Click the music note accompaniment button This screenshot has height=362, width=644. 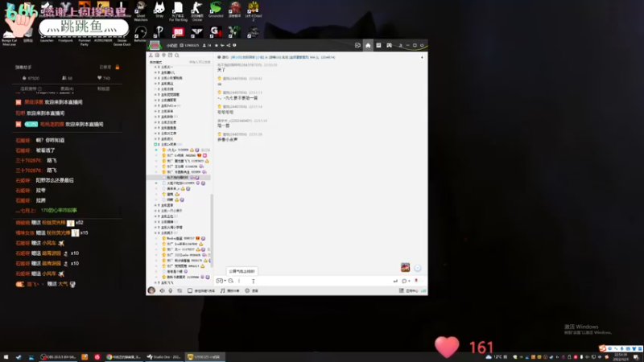(229, 290)
